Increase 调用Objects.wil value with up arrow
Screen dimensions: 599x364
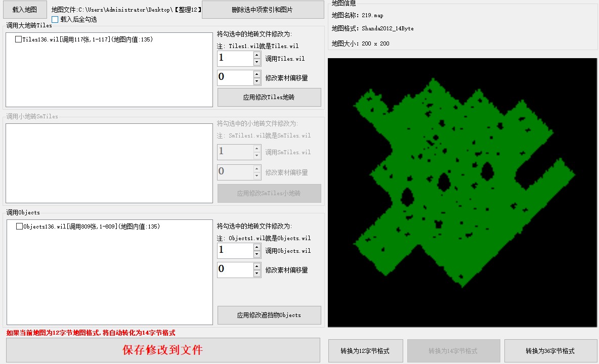click(257, 247)
